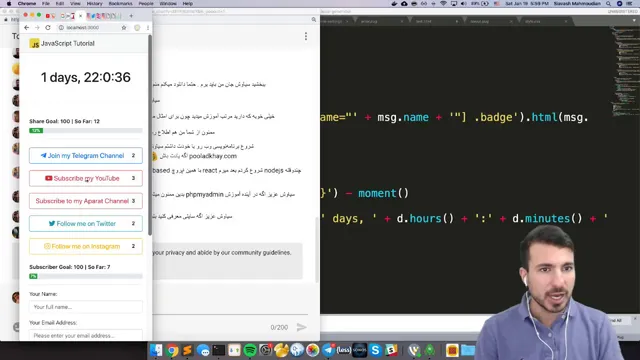This screenshot has width=640, height=360.
Task: Open the Help menu
Action: tap(188, 4)
